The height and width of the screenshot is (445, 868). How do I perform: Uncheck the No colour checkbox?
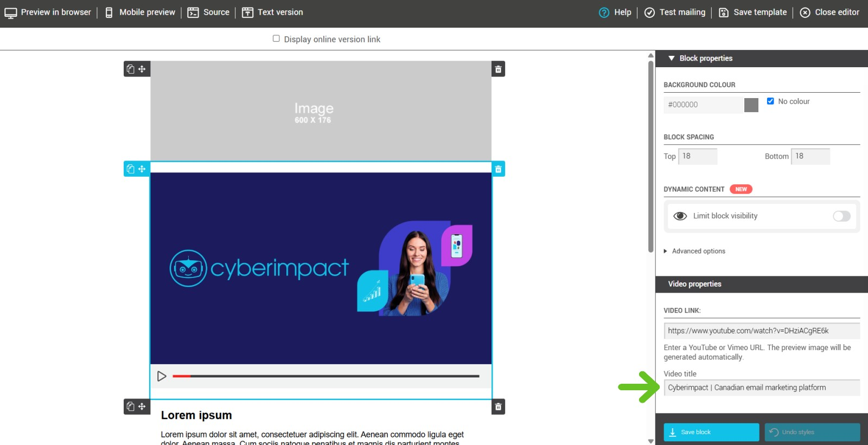click(770, 101)
